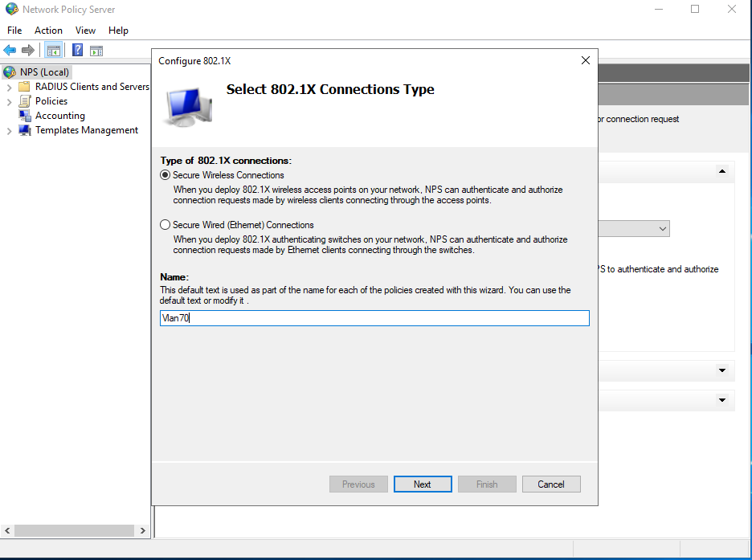Select RADIUS Clients and Servers tree item

(x=92, y=87)
